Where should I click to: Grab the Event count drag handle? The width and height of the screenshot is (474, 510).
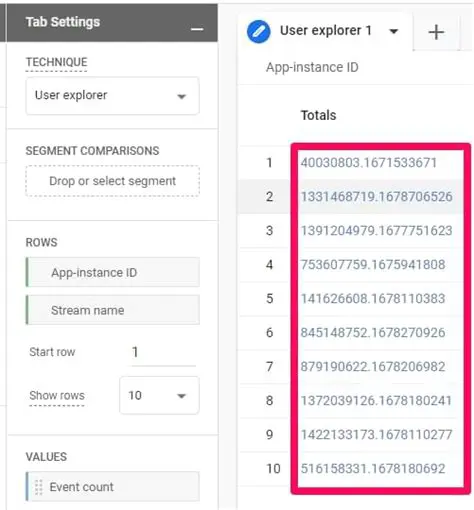tap(39, 487)
